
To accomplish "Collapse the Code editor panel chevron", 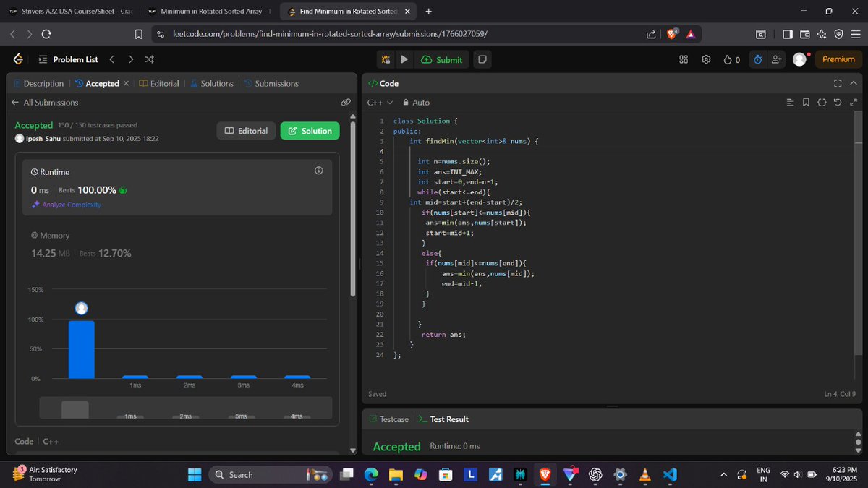I will click(x=853, y=83).
